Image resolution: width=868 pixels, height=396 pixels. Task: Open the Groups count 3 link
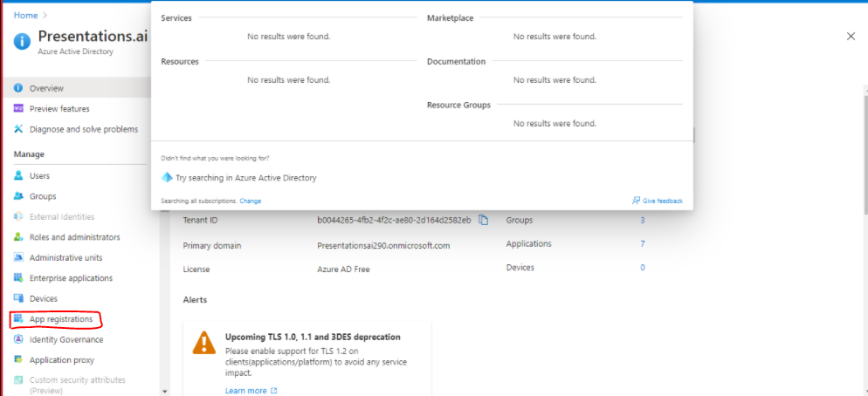[642, 220]
